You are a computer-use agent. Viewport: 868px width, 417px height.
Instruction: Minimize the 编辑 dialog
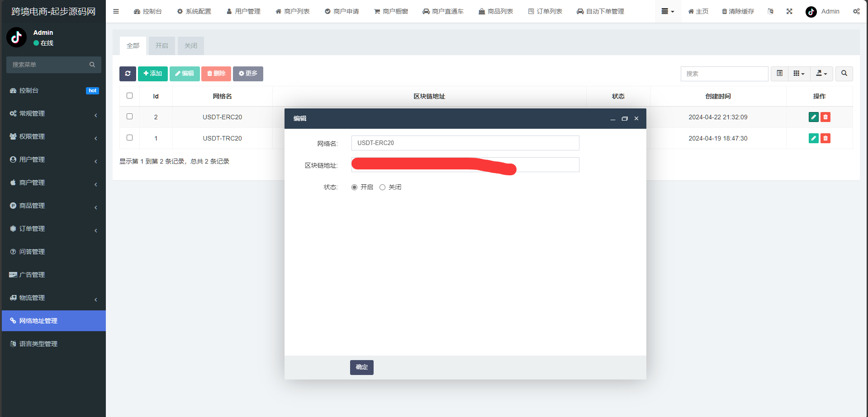[x=613, y=119]
